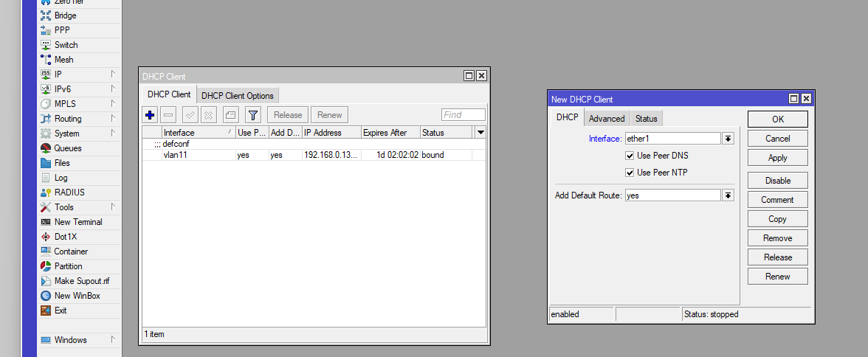Click the IPv6 icon
This screenshot has height=357, width=868.
(46, 89)
